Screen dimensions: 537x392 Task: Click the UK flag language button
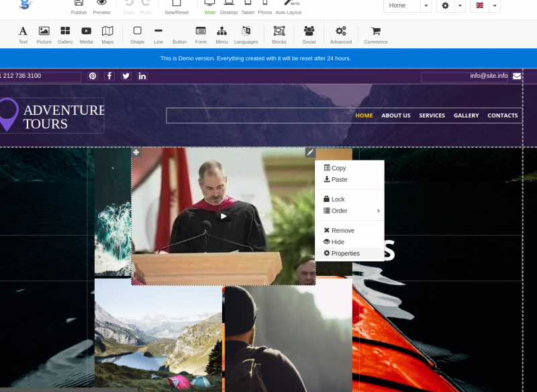480,5
